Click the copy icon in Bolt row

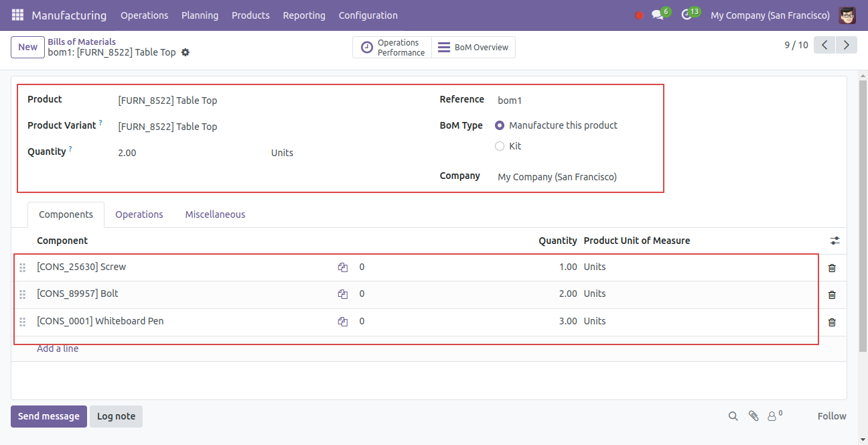click(343, 294)
